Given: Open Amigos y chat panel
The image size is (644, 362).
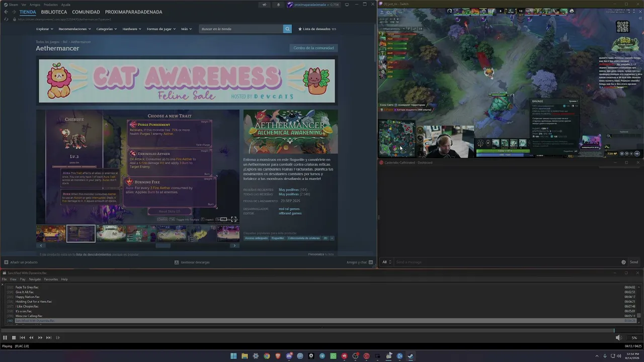Looking at the screenshot, I should pos(360,262).
